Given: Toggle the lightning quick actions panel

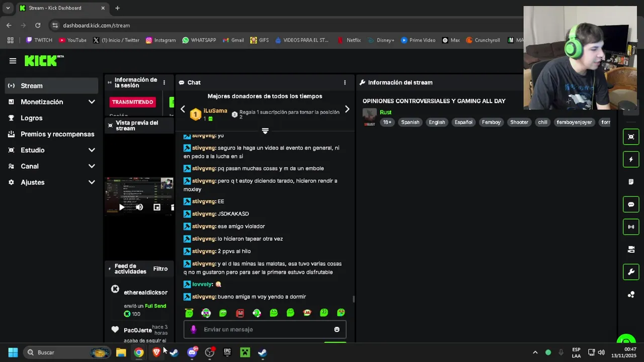Looking at the screenshot, I should (x=631, y=159).
